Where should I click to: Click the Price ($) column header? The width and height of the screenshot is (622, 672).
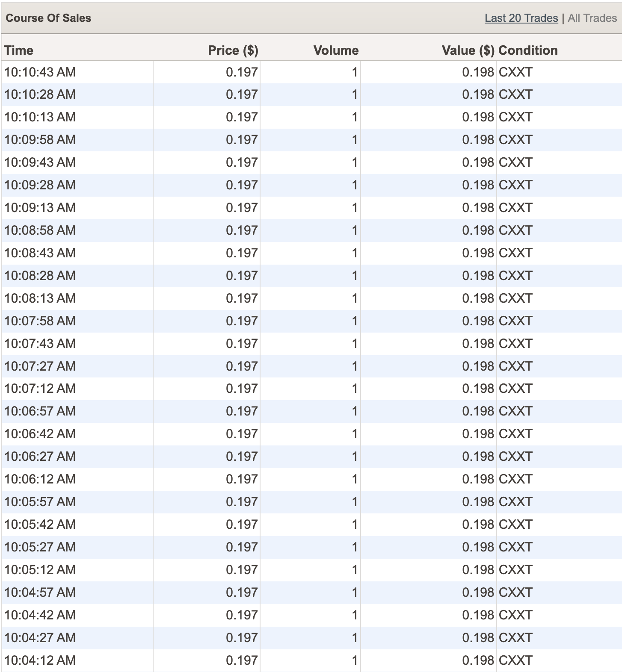(x=233, y=50)
